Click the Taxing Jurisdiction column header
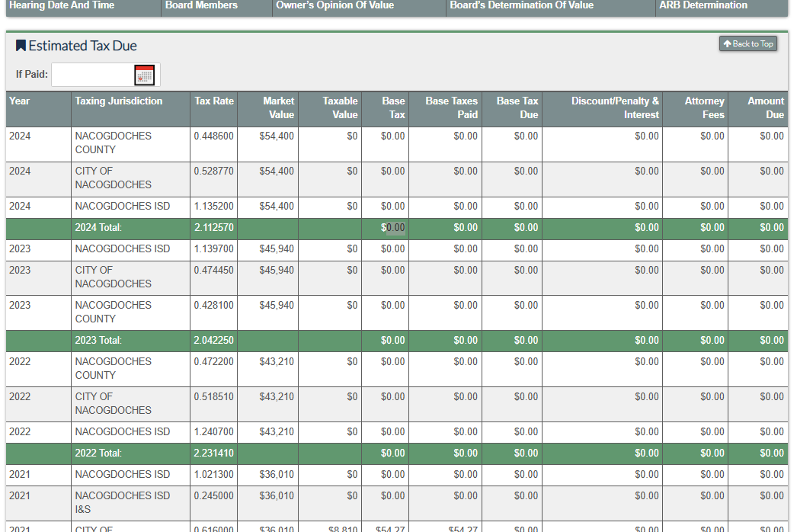Image resolution: width=797 pixels, height=532 pixels. (x=119, y=101)
